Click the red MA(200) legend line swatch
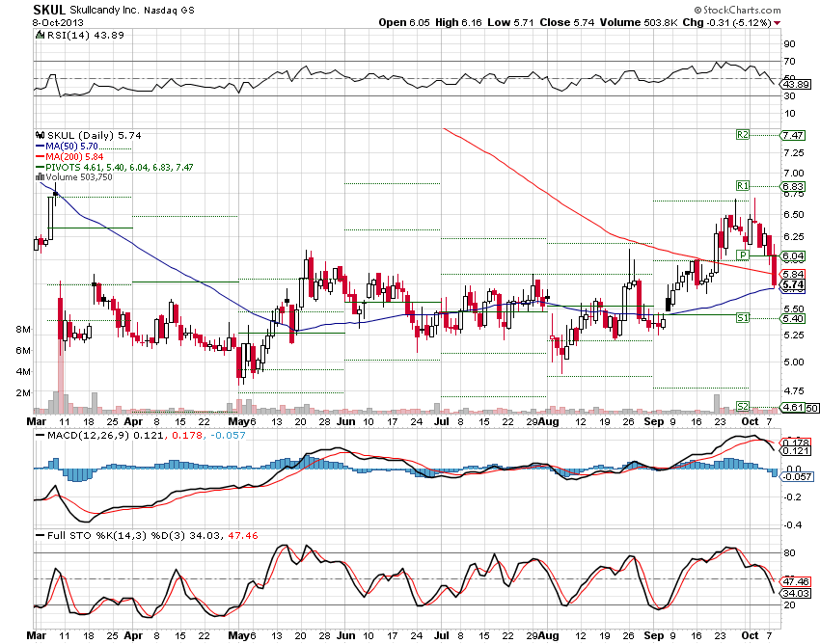The image size is (820, 644). pyautogui.click(x=40, y=157)
